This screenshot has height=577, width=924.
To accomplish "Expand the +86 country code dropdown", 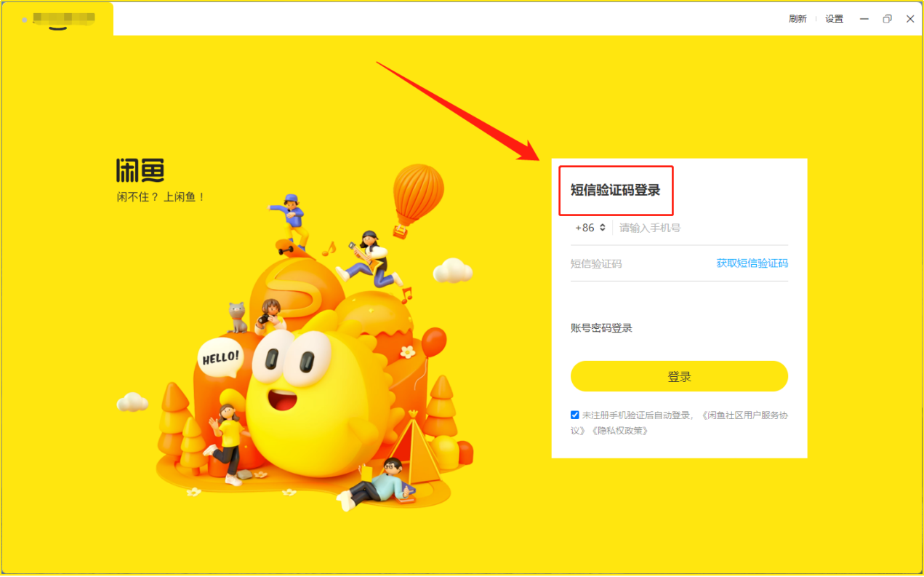I will pyautogui.click(x=590, y=228).
